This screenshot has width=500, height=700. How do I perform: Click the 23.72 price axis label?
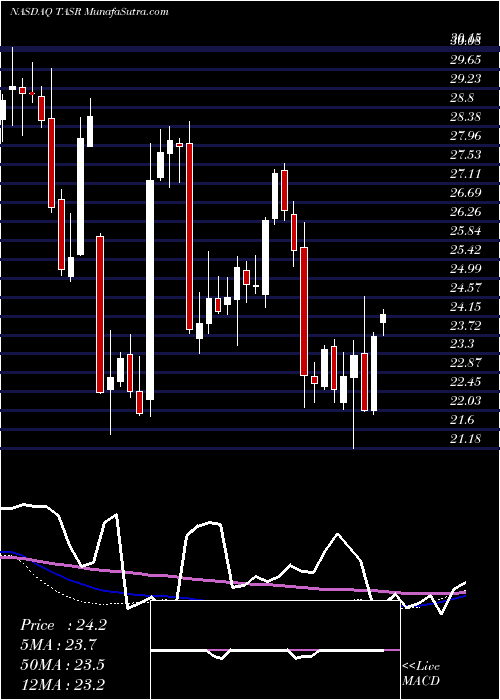pos(466,325)
